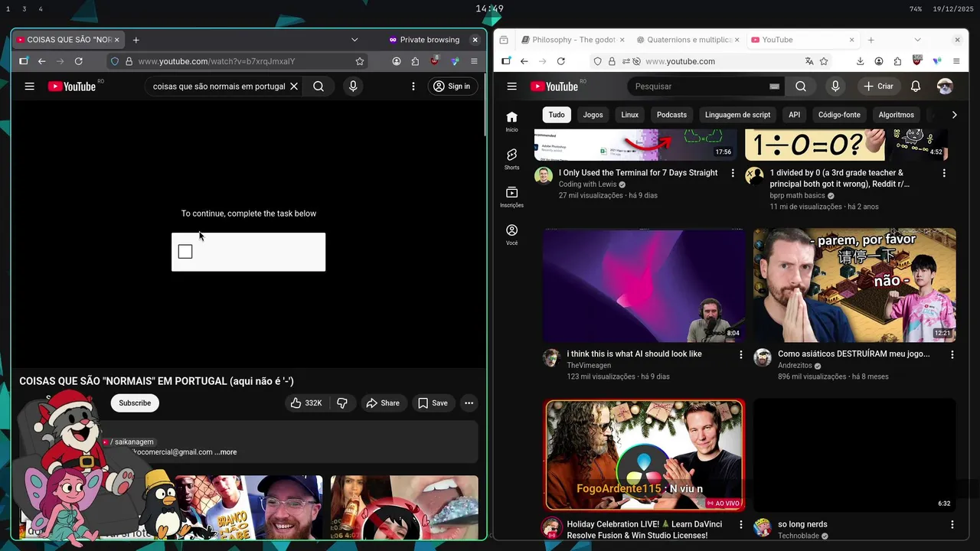Dislike the Portugal video
The height and width of the screenshot is (551, 980).
(342, 403)
